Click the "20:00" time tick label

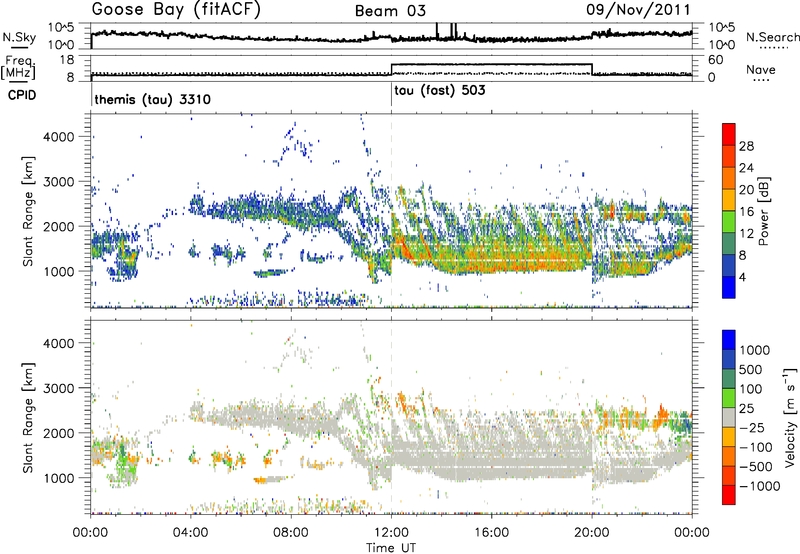[x=591, y=533]
